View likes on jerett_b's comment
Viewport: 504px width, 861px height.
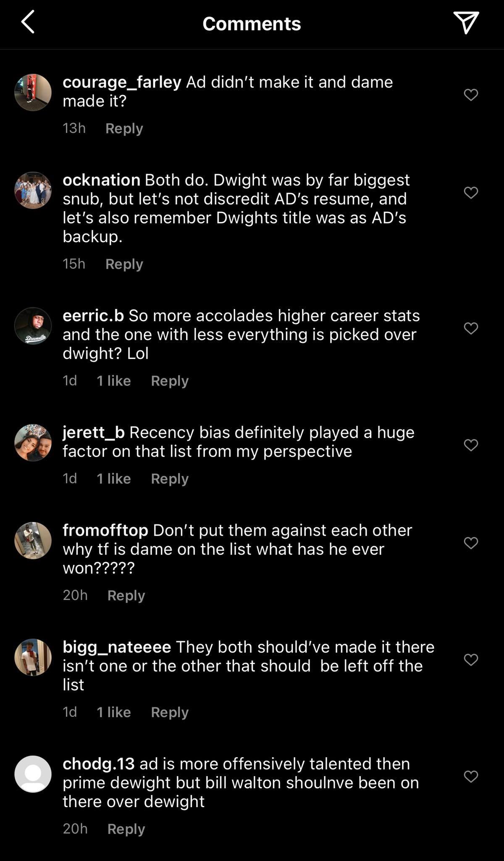(113, 479)
